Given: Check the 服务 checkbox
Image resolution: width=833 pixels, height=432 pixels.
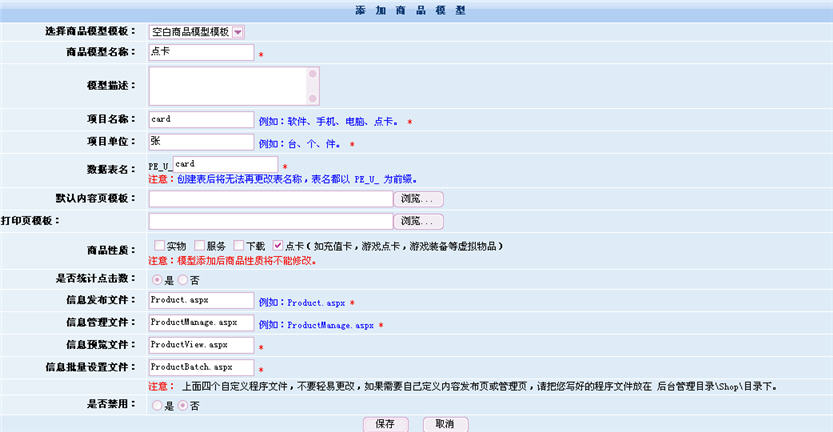Looking at the screenshot, I should coord(199,245).
